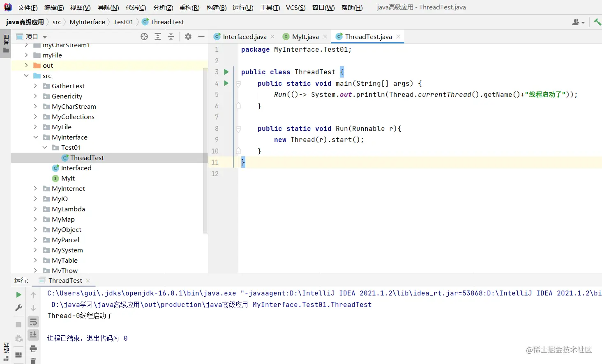602x364 pixels.
Task: Collapse the Test01 package
Action: (45, 147)
